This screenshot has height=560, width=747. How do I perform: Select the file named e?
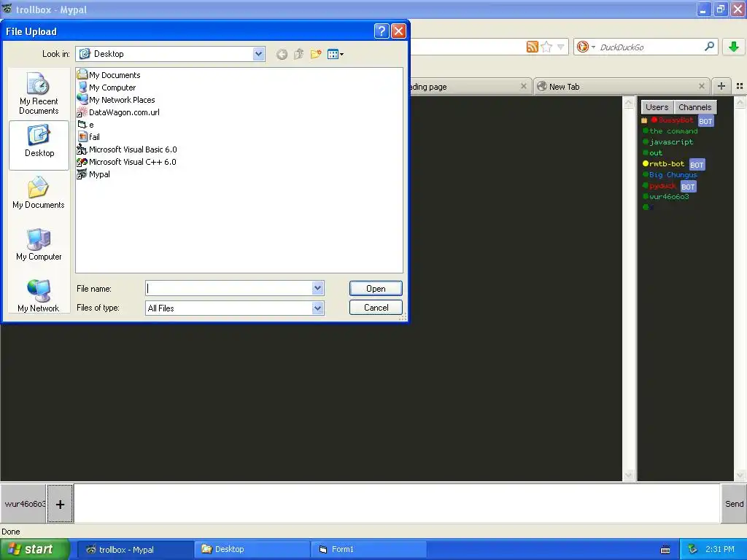86,124
